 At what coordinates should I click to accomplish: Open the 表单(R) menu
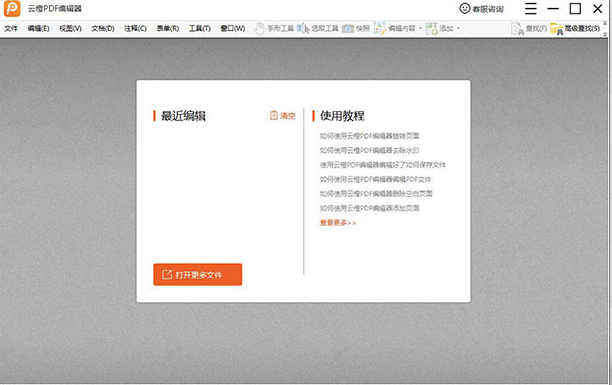click(168, 29)
